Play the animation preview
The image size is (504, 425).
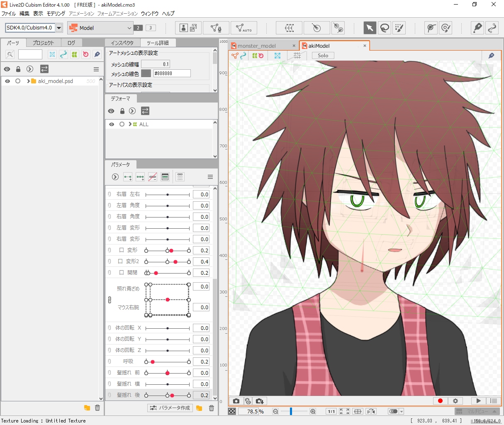478,401
